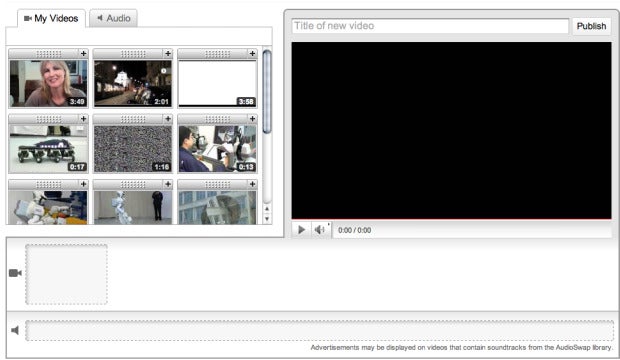Viewport: 620px width, 360px height.
Task: Select the 2:01 night street thumbnail
Action: pyautogui.click(x=133, y=83)
